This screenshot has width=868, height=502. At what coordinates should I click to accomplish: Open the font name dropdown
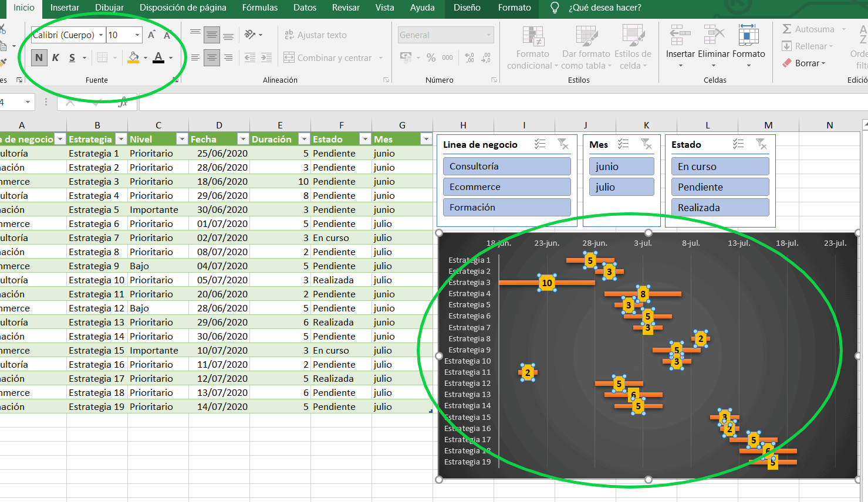pos(101,35)
